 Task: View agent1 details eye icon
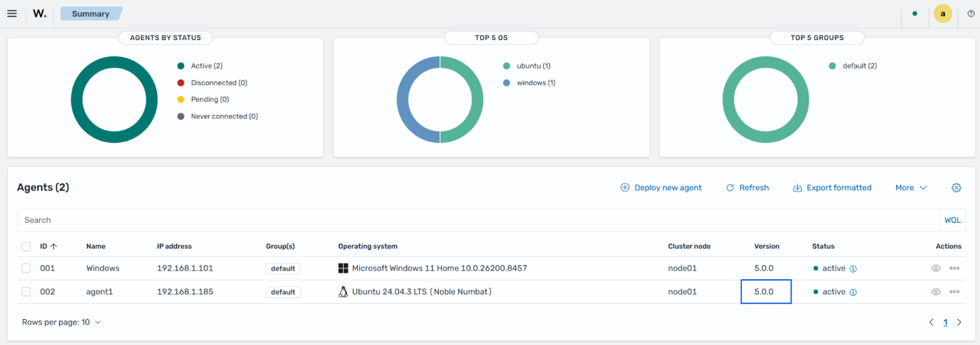click(x=936, y=292)
